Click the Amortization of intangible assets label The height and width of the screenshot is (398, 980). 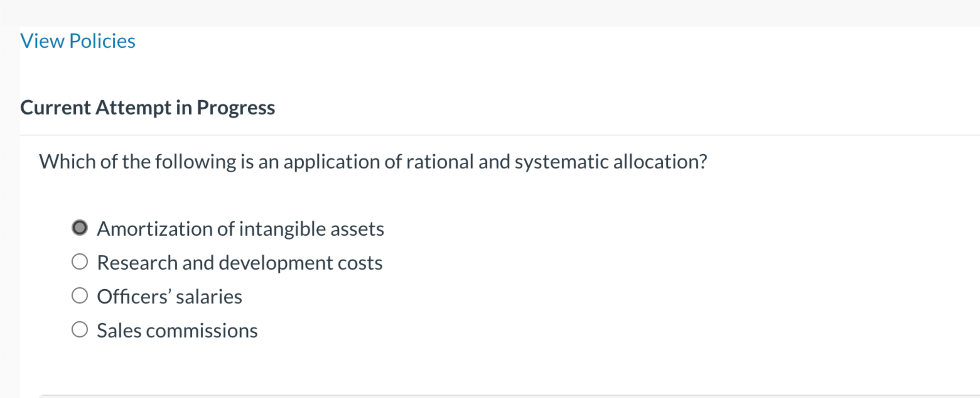pyautogui.click(x=240, y=228)
